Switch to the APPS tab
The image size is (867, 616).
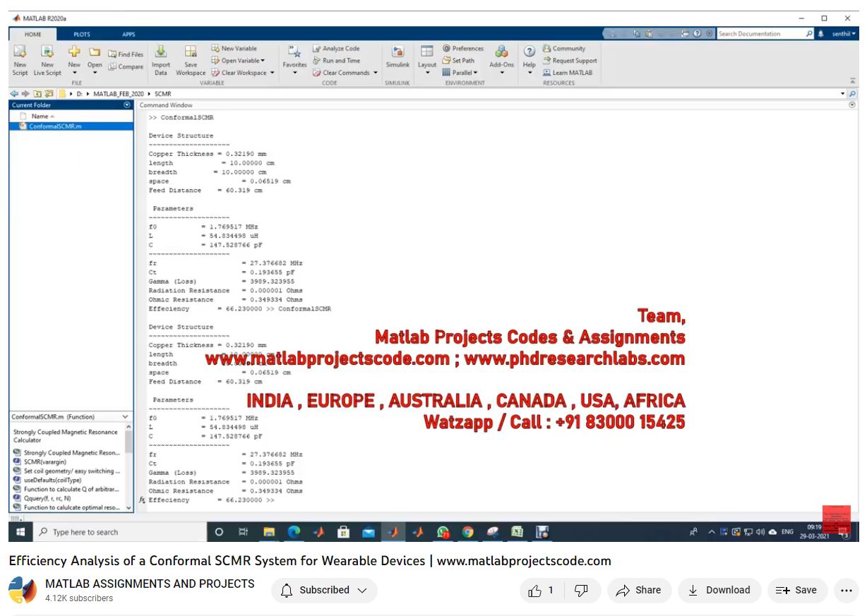pos(128,34)
